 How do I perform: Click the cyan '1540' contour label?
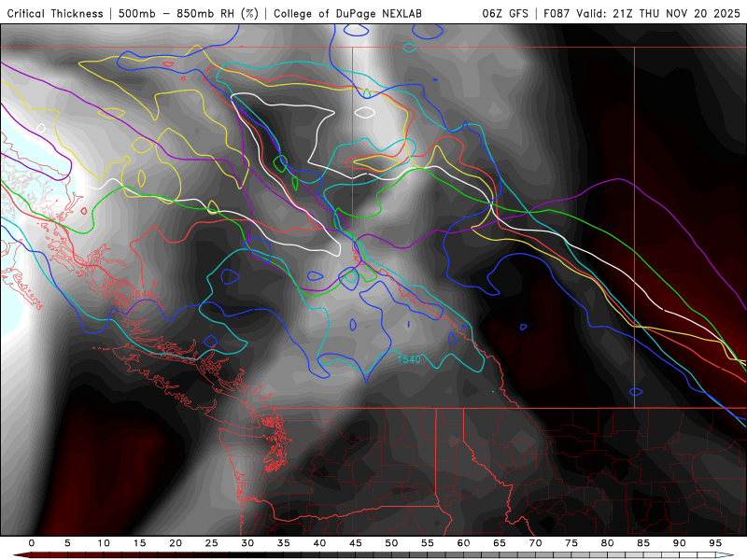tap(409, 359)
